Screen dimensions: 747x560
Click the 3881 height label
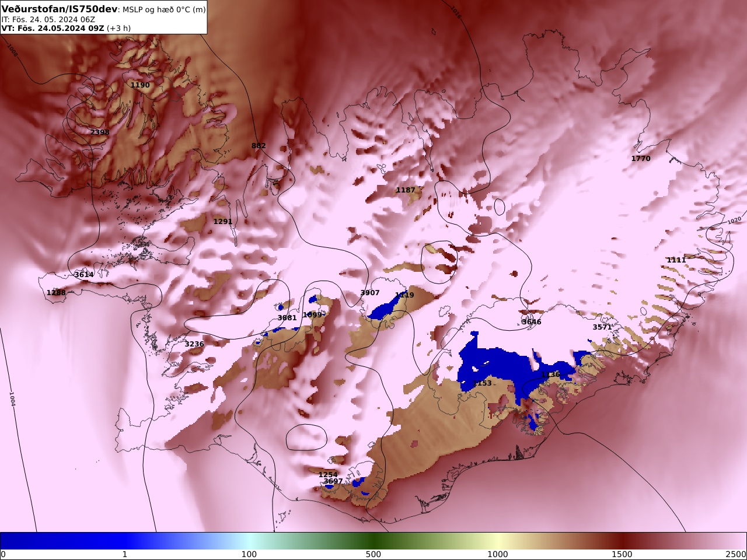[x=287, y=318]
